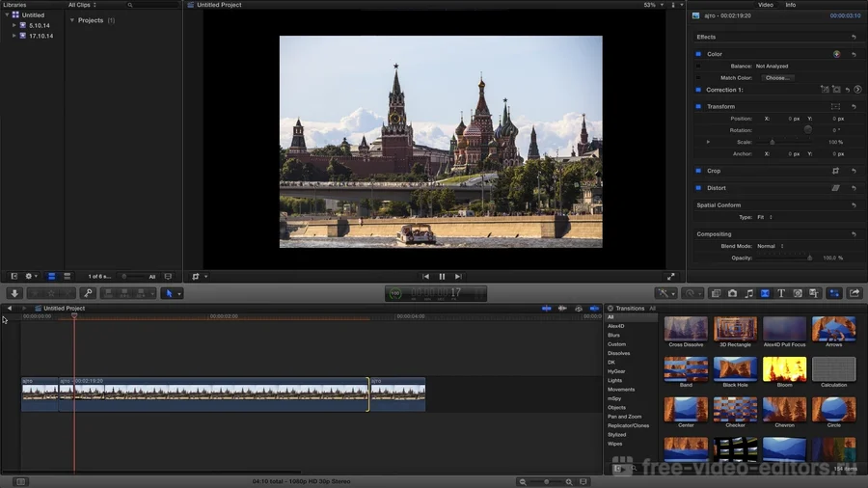The width and height of the screenshot is (868, 488).
Task: Toggle solo selected items
Action: click(x=579, y=309)
